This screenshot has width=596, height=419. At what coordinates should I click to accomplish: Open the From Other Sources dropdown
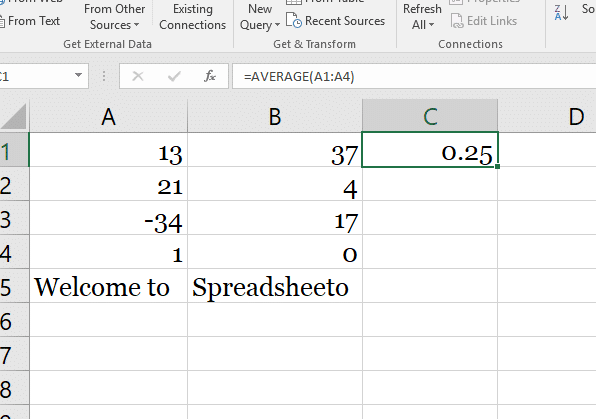pos(114,17)
